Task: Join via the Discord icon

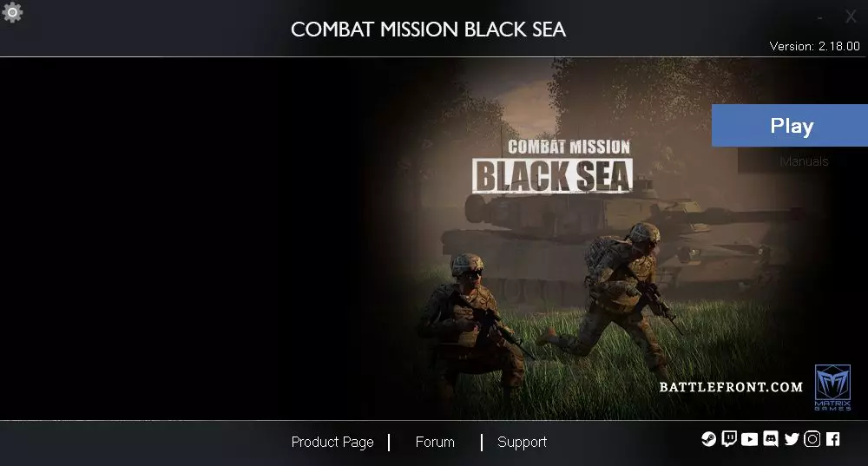Action: [x=771, y=439]
